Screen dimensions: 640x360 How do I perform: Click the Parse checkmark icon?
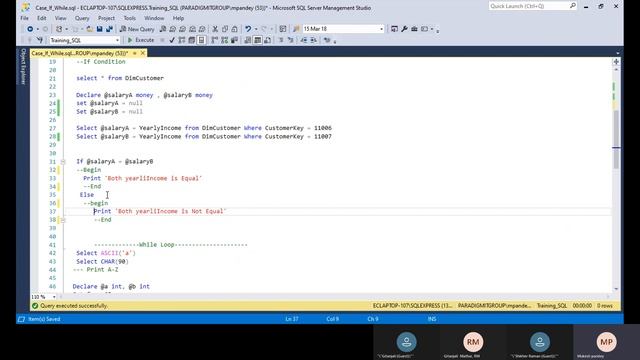pos(172,40)
